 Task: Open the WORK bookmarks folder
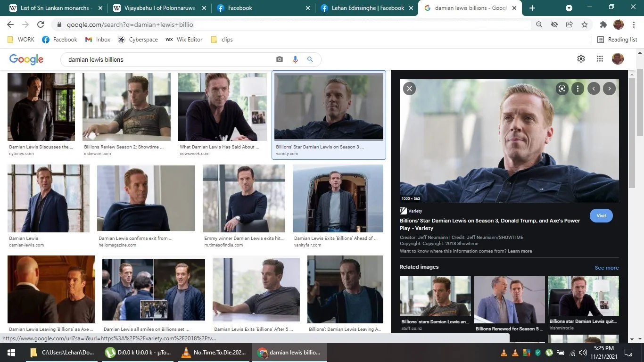coord(21,40)
